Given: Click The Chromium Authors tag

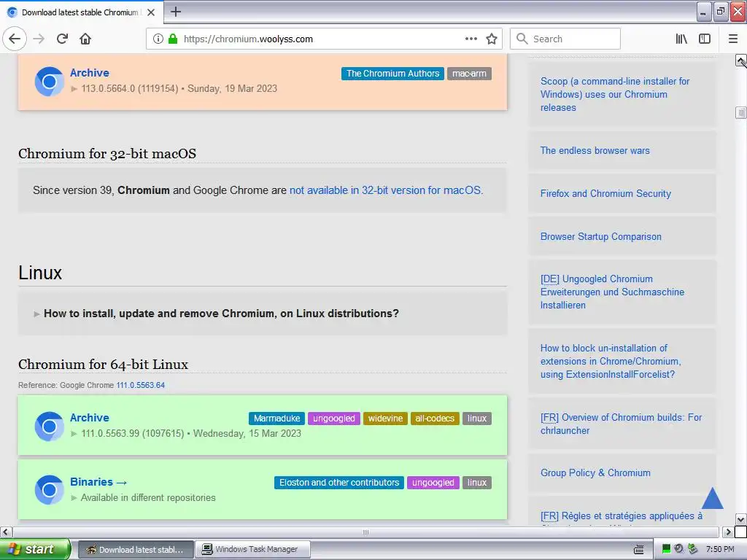Looking at the screenshot, I should pos(392,74).
